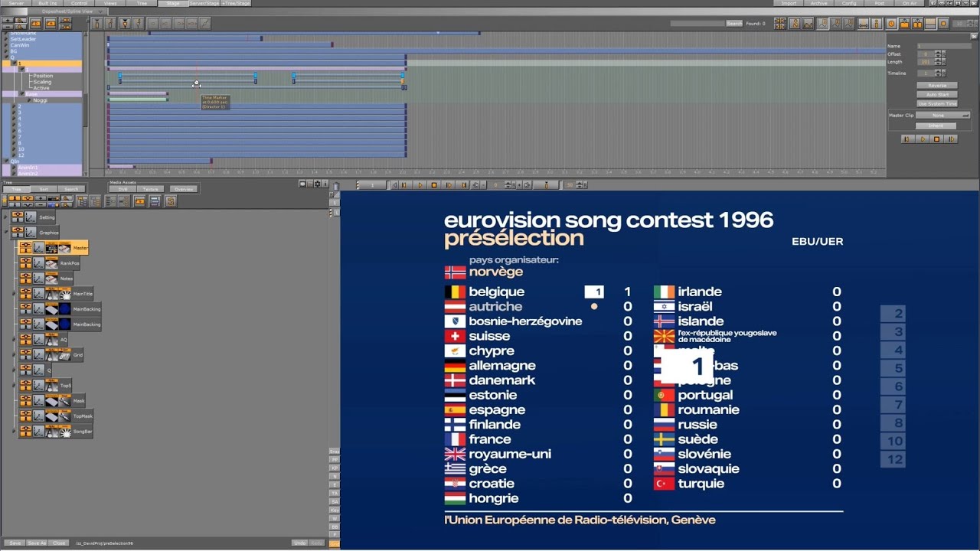Viewport: 980px width, 551px height.
Task: Open the Server/Stage tab
Action: 204,3
